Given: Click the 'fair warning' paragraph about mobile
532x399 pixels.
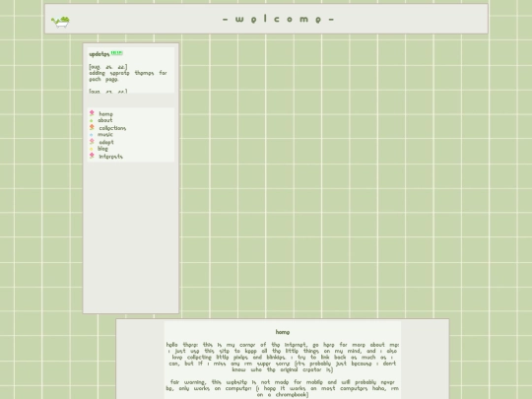Looking at the screenshot, I should 283,388.
